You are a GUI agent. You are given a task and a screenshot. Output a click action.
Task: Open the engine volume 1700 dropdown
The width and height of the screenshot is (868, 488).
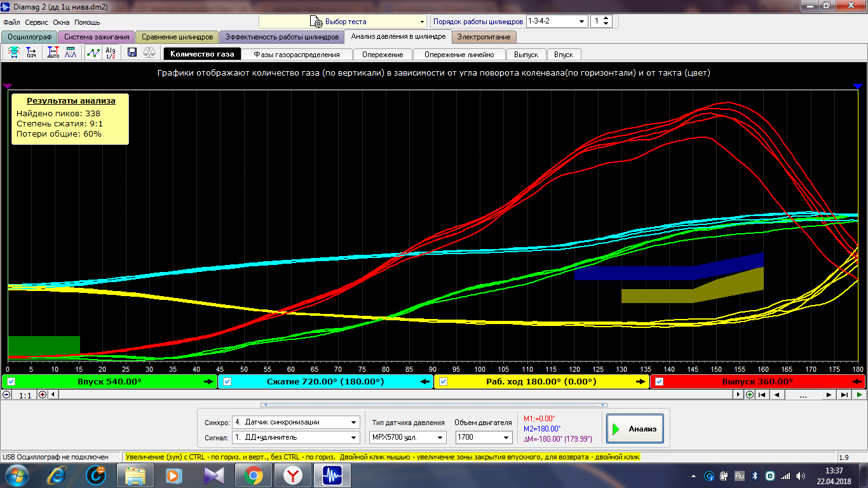pos(484,437)
